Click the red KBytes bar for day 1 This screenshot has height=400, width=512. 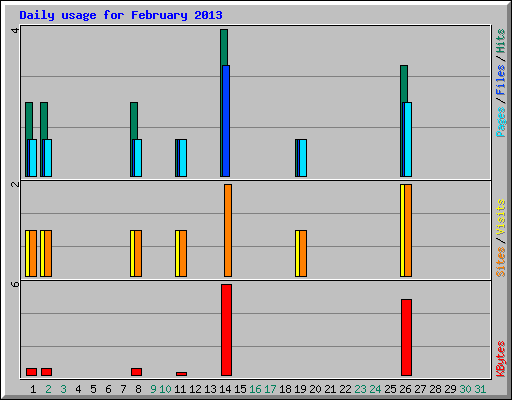31,372
